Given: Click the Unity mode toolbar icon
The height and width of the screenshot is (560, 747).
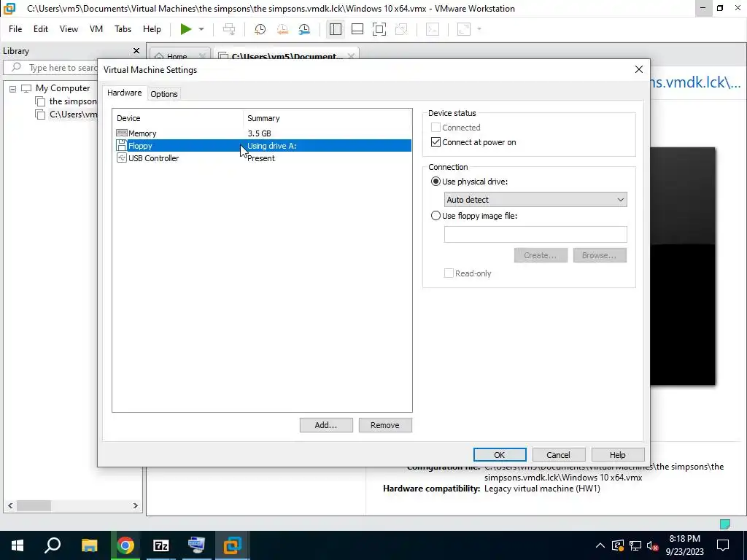Looking at the screenshot, I should click(402, 29).
